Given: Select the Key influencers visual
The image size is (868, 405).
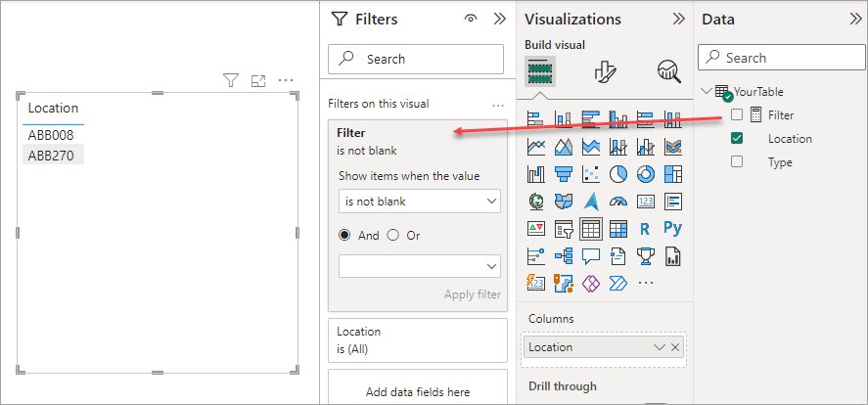Looking at the screenshot, I should 535,255.
